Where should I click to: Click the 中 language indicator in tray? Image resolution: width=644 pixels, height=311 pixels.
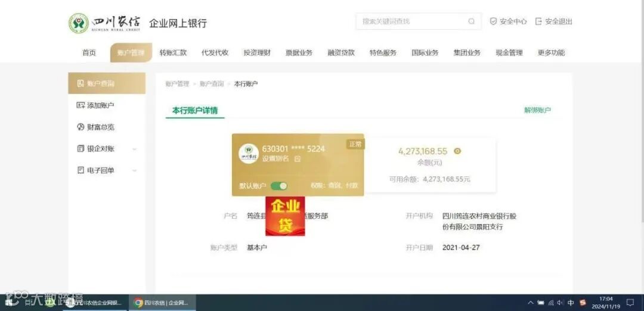click(x=571, y=303)
